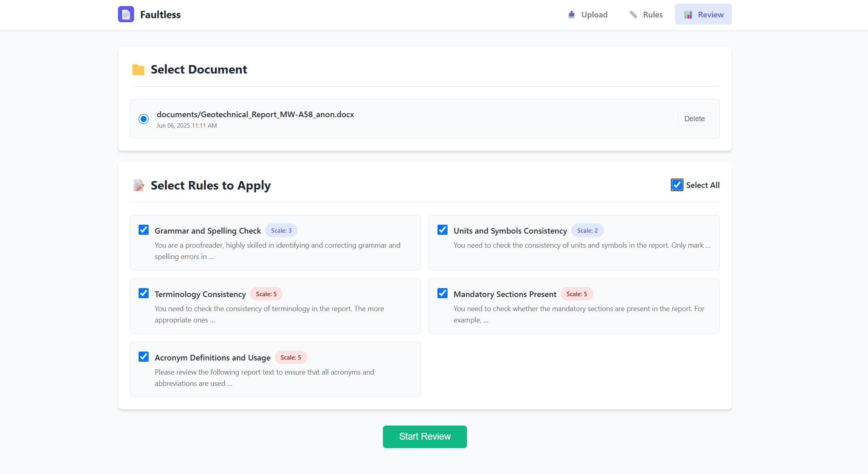Click the Faultless brand name

(160, 15)
